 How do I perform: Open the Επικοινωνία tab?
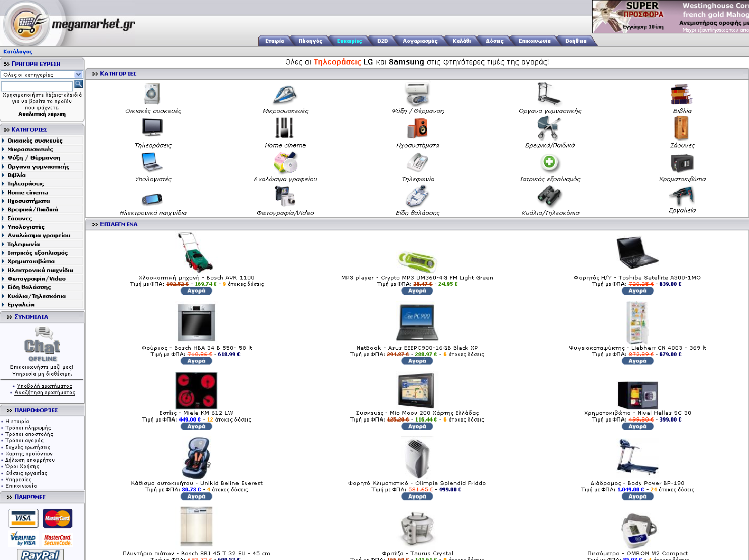[x=535, y=41]
